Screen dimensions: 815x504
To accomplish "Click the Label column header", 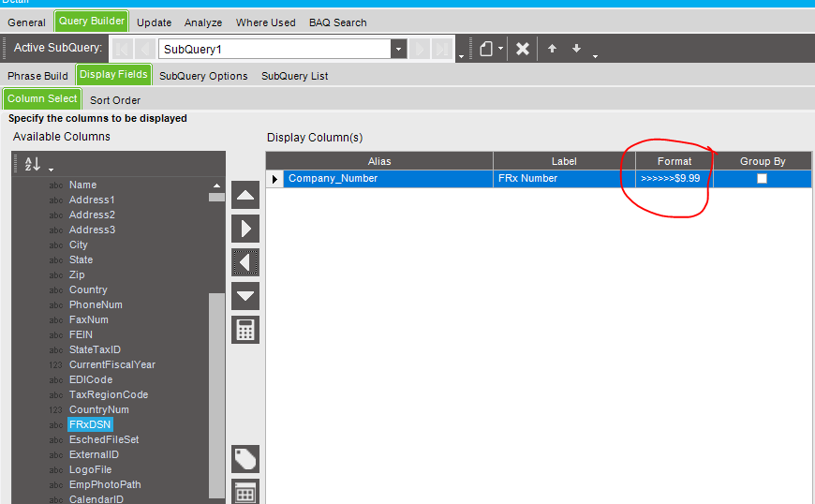I will (564, 161).
